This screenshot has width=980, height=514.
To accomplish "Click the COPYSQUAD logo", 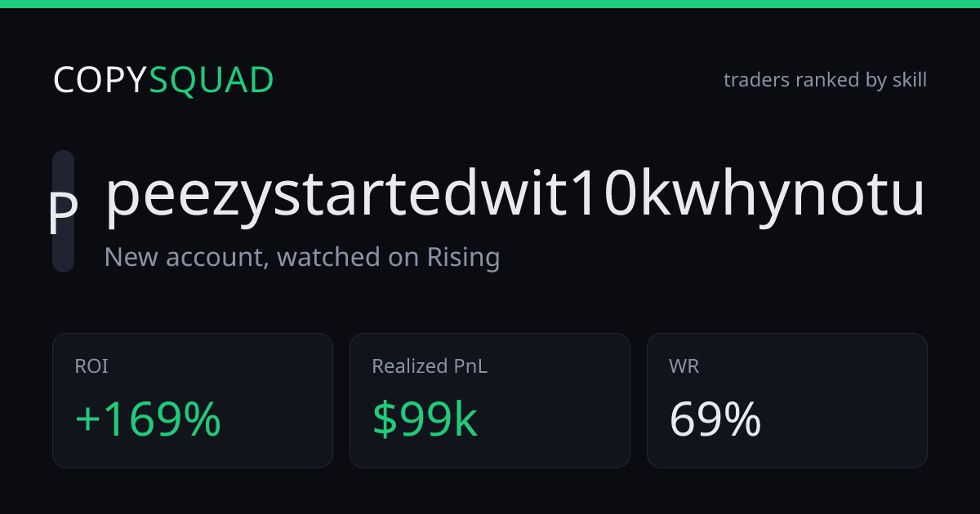I will point(163,80).
